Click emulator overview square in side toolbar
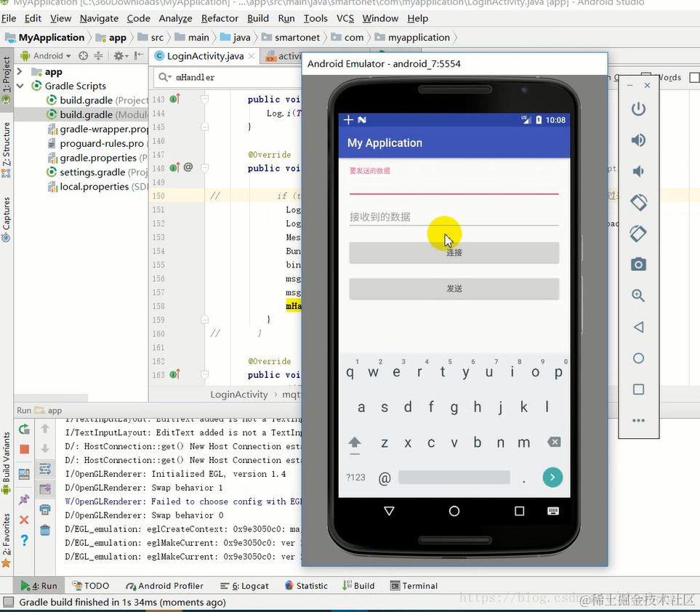Viewport: 700px width, 612px height. (x=638, y=390)
